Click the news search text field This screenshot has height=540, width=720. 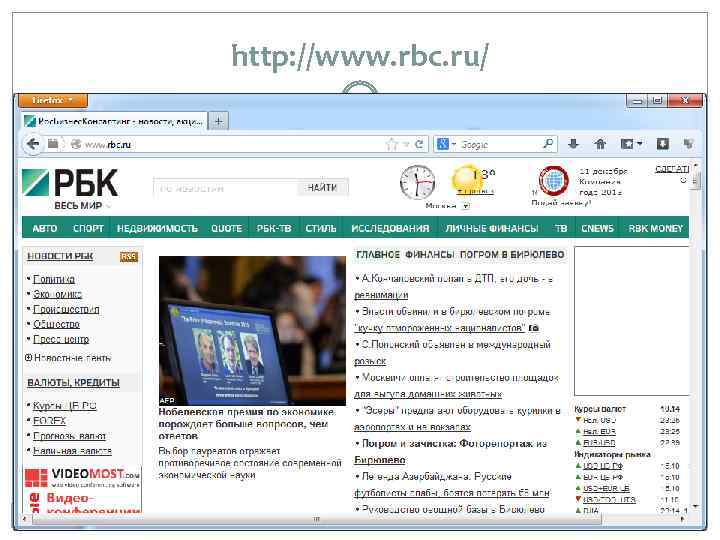point(225,188)
